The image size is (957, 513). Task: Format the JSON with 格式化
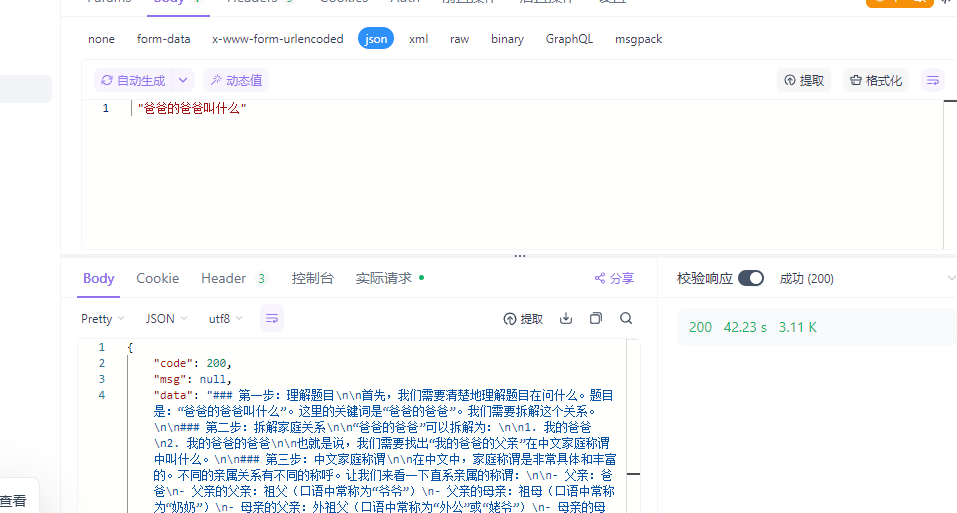[876, 81]
